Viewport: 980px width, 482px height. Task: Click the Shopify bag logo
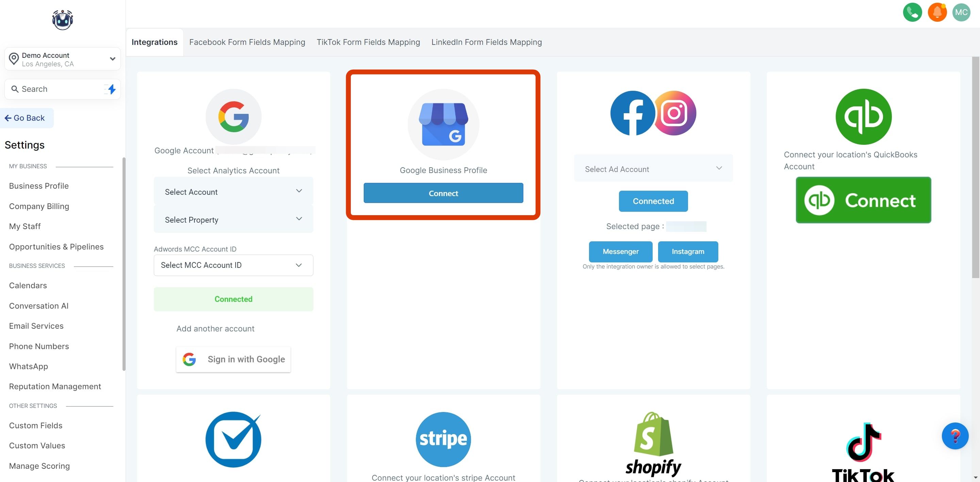pos(653,435)
